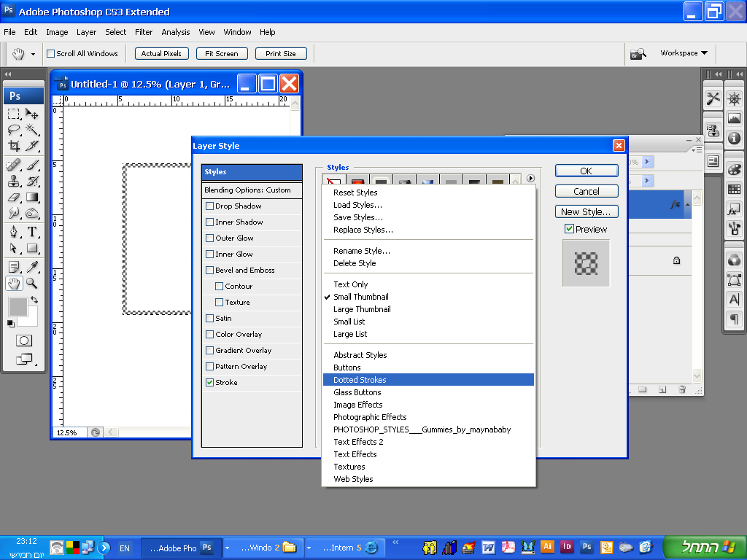Open the Workspace dropdown

click(x=684, y=52)
